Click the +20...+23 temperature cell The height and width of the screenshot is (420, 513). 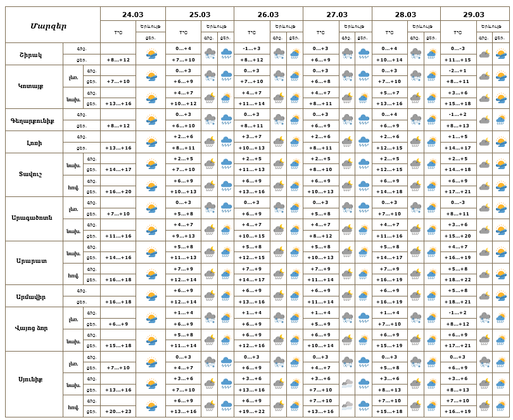click(x=118, y=412)
